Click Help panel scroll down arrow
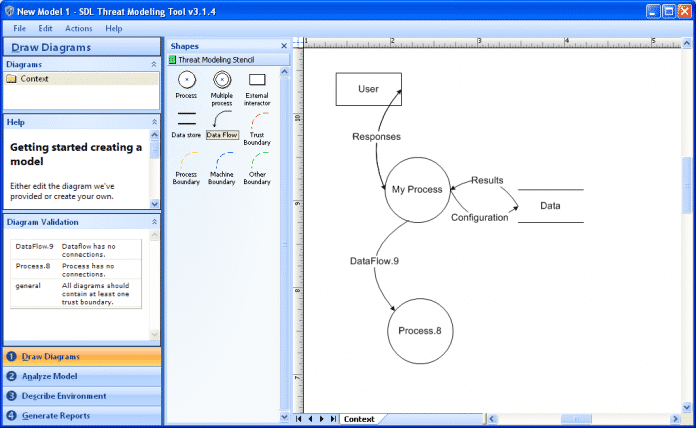This screenshot has height=428, width=696. tap(154, 204)
